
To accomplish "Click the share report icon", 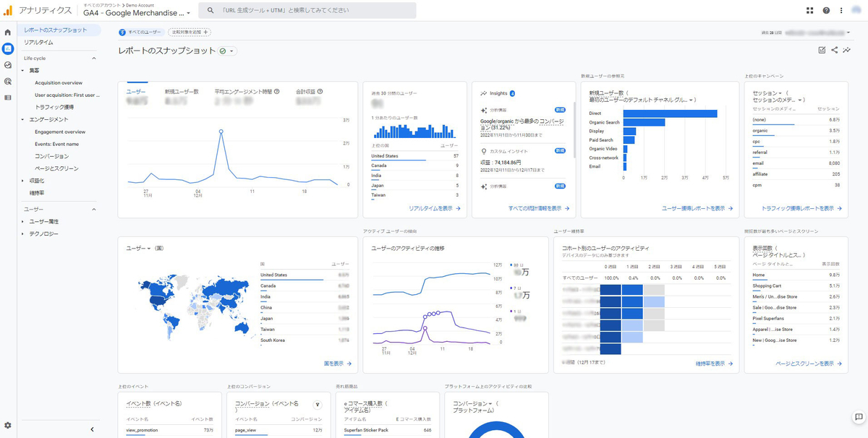I will tap(835, 50).
